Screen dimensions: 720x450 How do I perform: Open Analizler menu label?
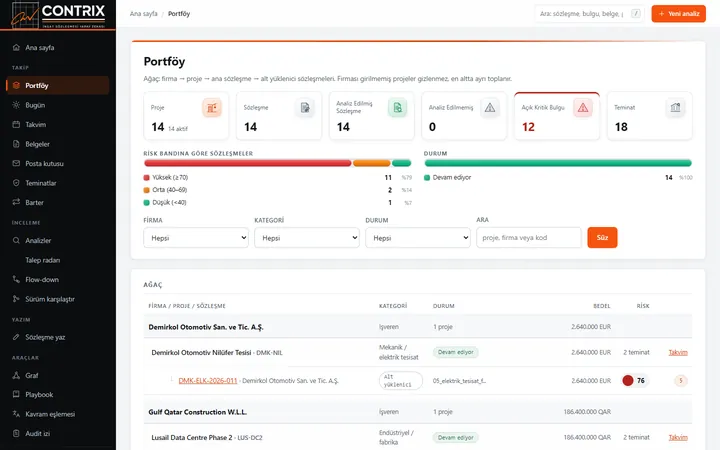point(38,240)
